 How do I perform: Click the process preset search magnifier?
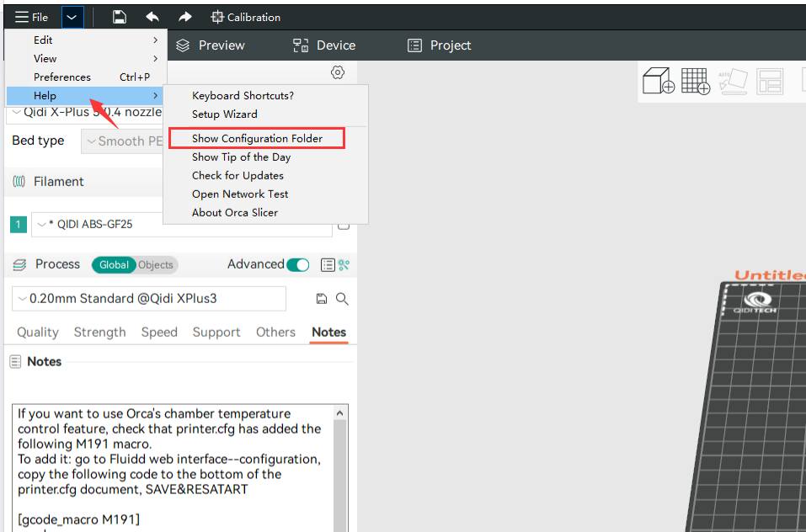[342, 299]
